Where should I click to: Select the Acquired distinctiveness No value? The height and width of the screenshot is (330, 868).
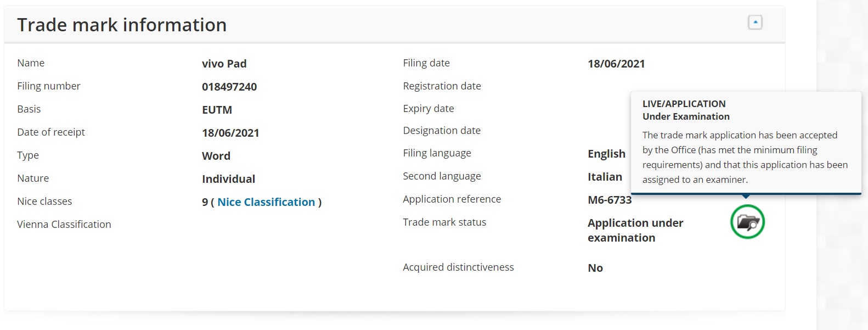[x=595, y=268]
